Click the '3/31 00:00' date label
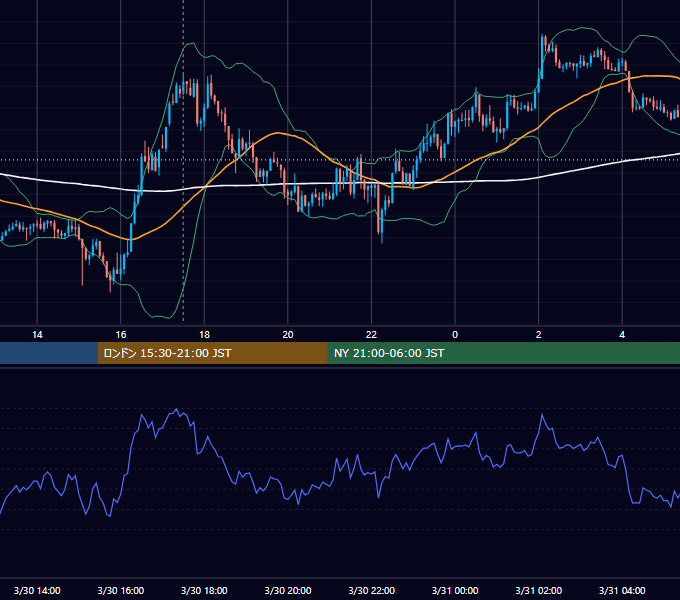Viewport: 680px width, 600px height. tap(455, 590)
